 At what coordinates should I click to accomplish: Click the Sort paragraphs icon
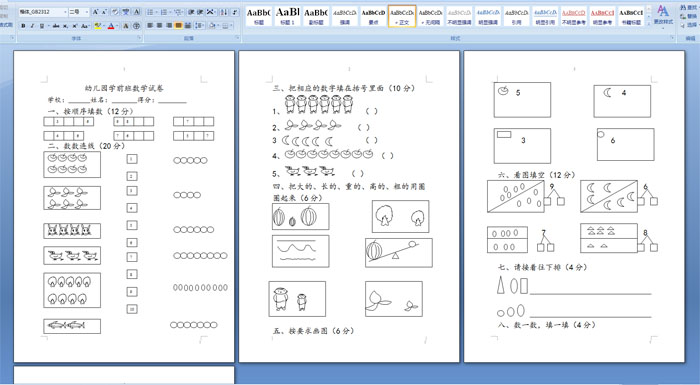224,12
